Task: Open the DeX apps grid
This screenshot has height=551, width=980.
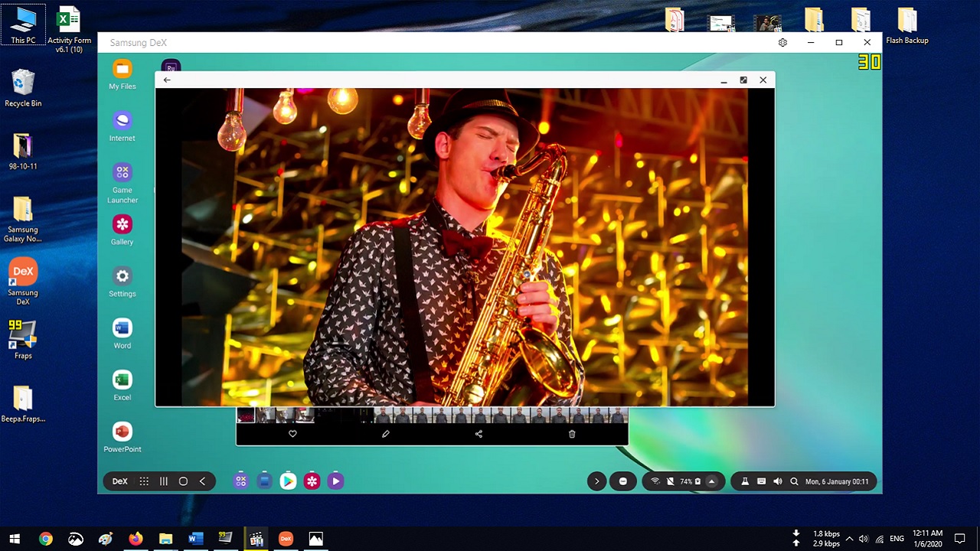Action: coord(144,481)
